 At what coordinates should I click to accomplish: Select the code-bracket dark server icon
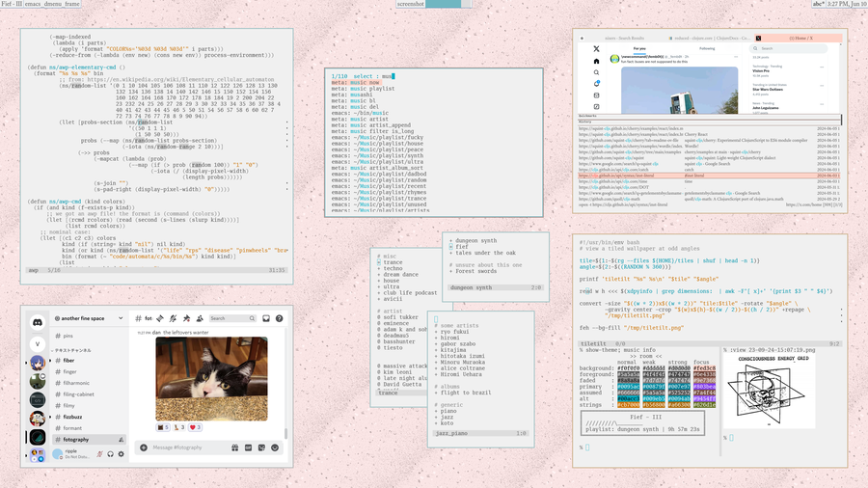[x=37, y=400]
